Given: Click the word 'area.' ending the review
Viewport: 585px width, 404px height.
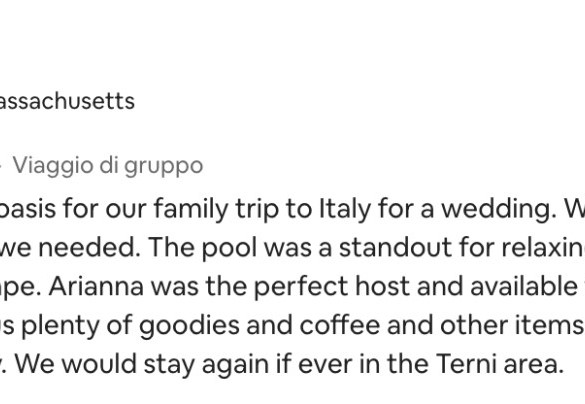Looking at the screenshot, I should click(x=534, y=365).
